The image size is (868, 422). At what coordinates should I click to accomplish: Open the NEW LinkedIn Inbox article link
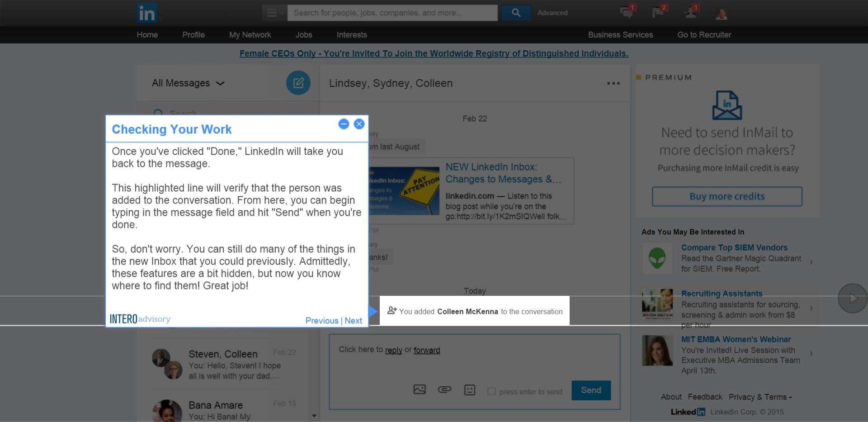(503, 173)
